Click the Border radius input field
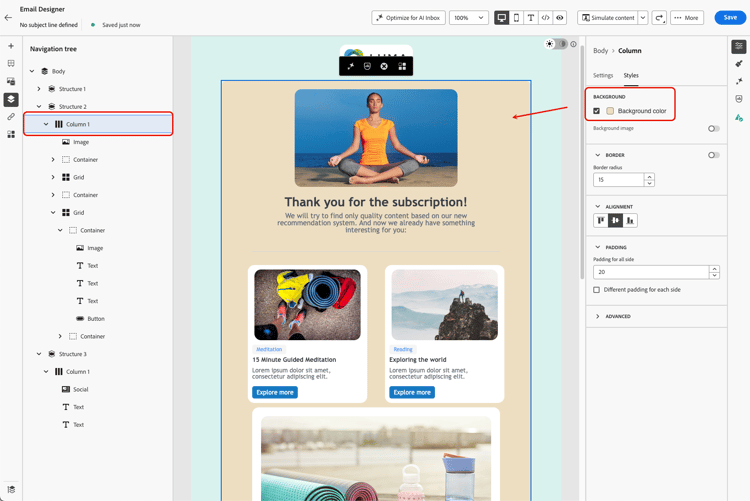Image resolution: width=750 pixels, height=501 pixels. [618, 180]
